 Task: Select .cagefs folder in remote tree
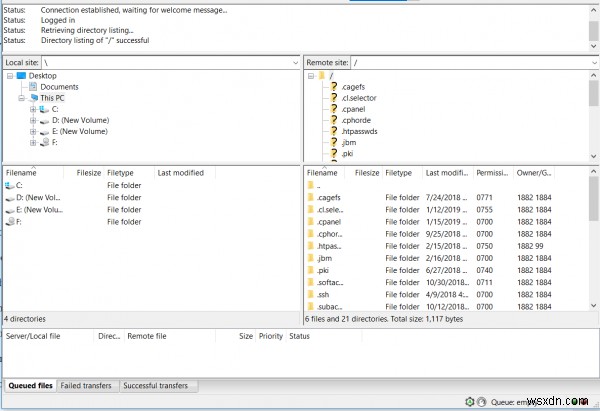(353, 87)
